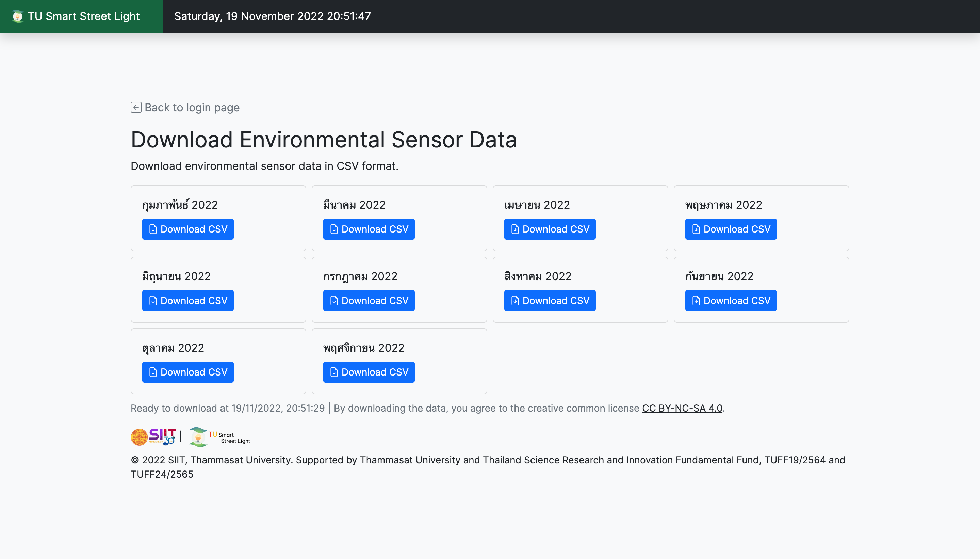This screenshot has height=559, width=980.
Task: Click the Download Environmental Sensor Data heading
Action: point(324,139)
